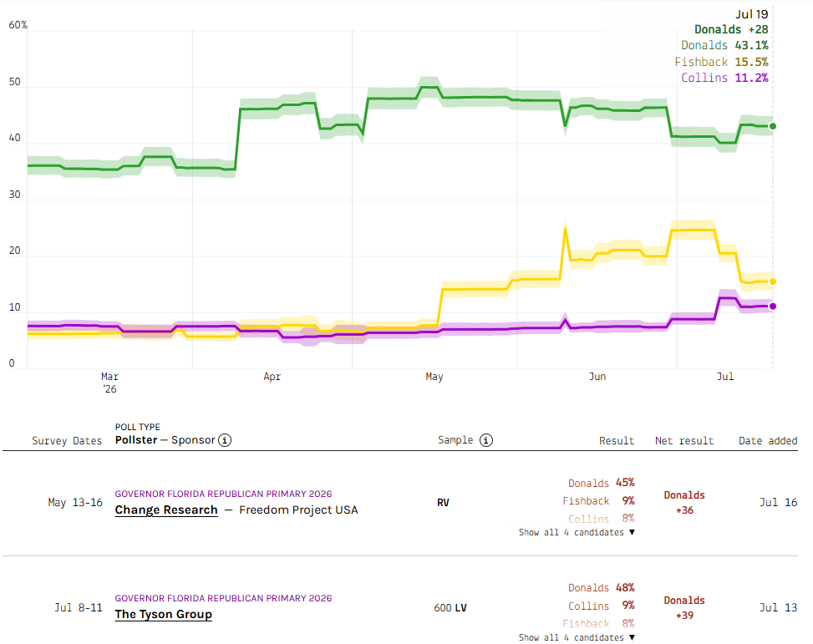813x644 pixels.
Task: Click the Date added column header
Action: [768, 441]
